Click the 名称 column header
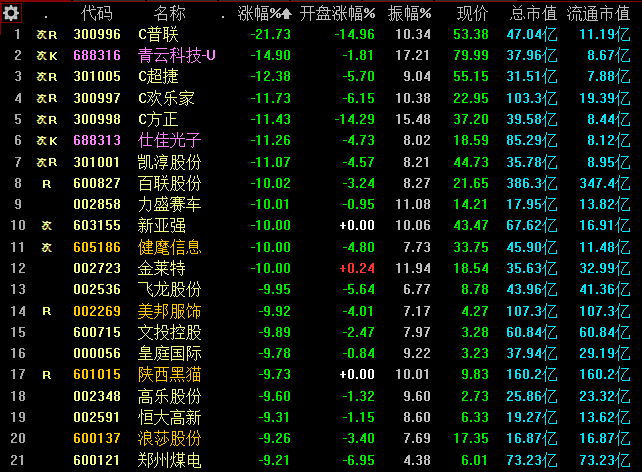642x472 pixels. 170,14
